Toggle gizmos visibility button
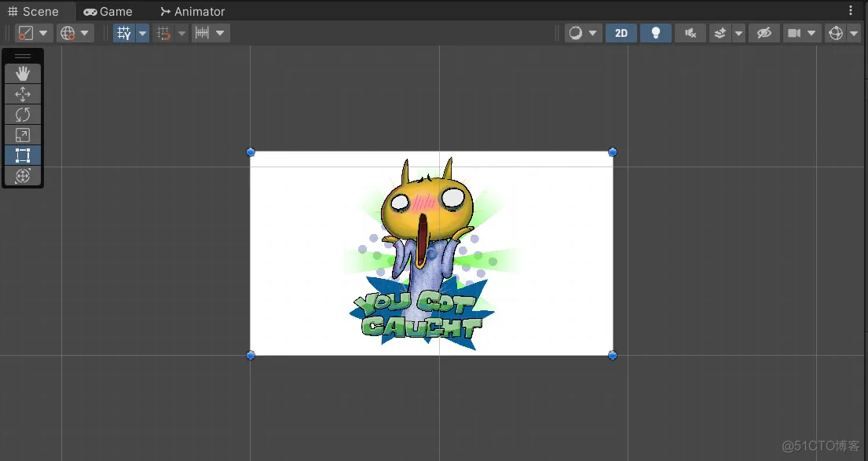Viewport: 868px width, 461px height. click(x=836, y=33)
